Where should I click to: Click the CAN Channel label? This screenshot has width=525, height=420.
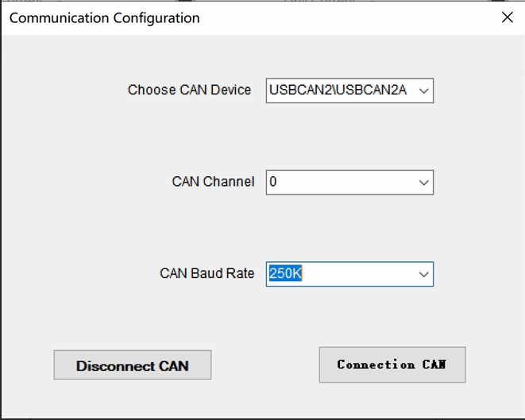[x=214, y=182]
